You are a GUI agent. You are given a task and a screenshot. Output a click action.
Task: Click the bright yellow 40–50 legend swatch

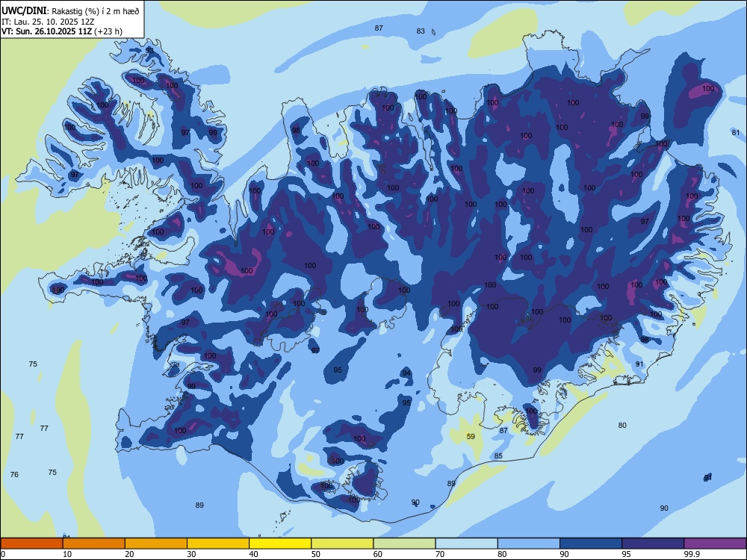280,544
